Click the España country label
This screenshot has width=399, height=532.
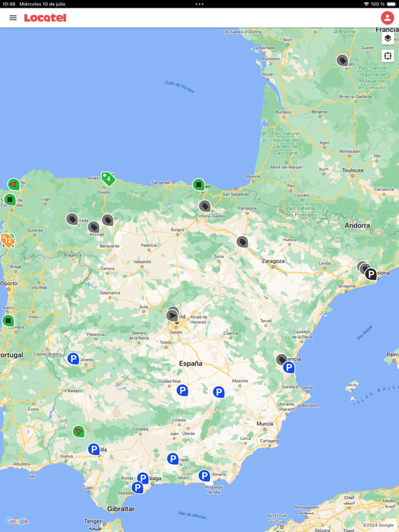click(190, 364)
